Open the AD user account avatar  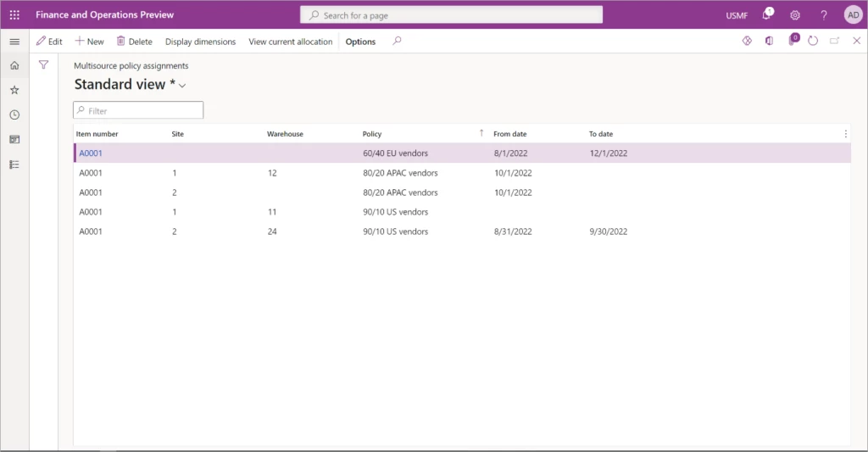click(853, 15)
